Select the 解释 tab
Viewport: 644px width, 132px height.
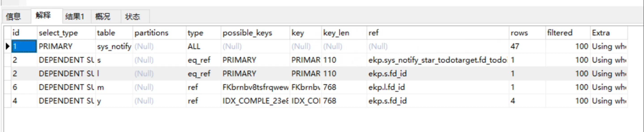(43, 16)
